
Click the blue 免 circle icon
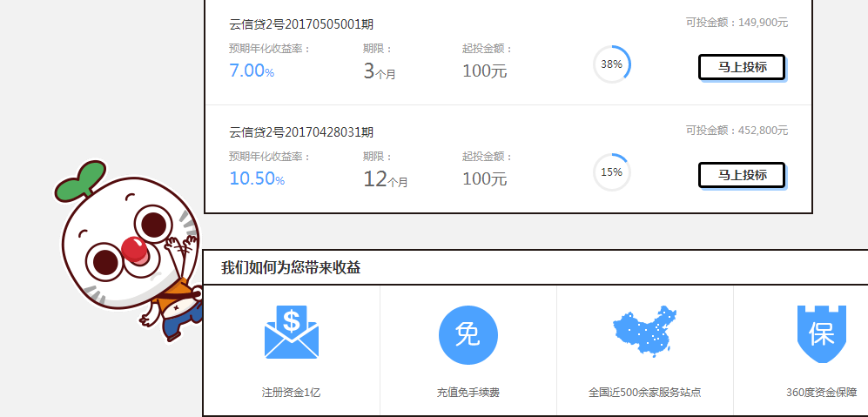468,335
